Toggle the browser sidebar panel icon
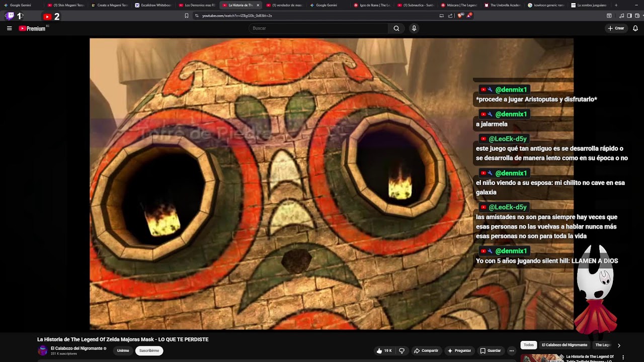This screenshot has width=644, height=362. pyautogui.click(x=629, y=16)
